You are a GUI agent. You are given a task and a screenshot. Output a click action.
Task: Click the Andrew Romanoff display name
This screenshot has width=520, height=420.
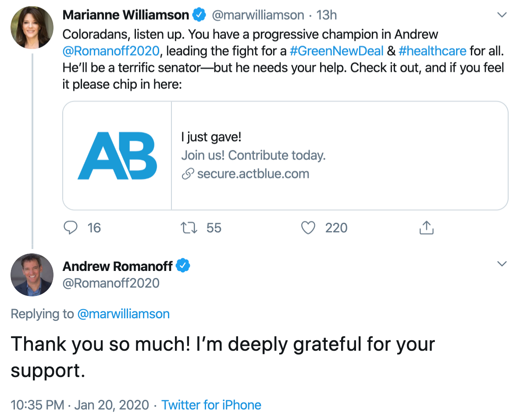[118, 266]
